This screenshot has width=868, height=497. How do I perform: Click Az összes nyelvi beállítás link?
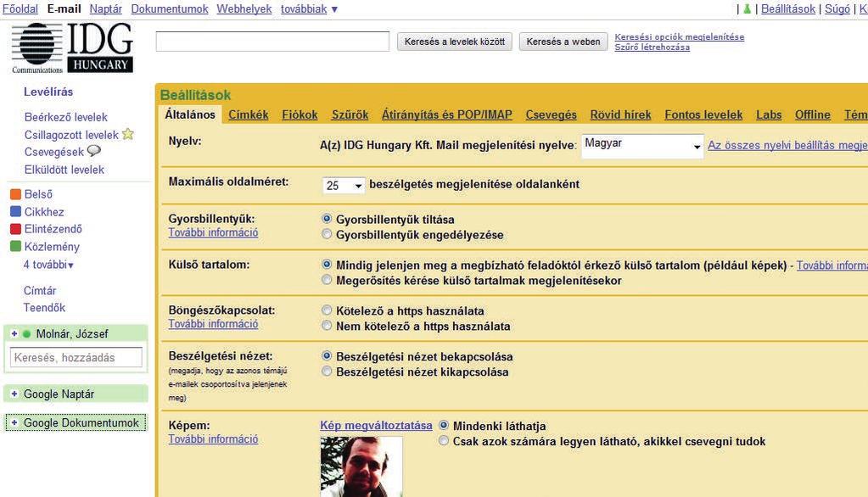pyautogui.click(x=787, y=146)
